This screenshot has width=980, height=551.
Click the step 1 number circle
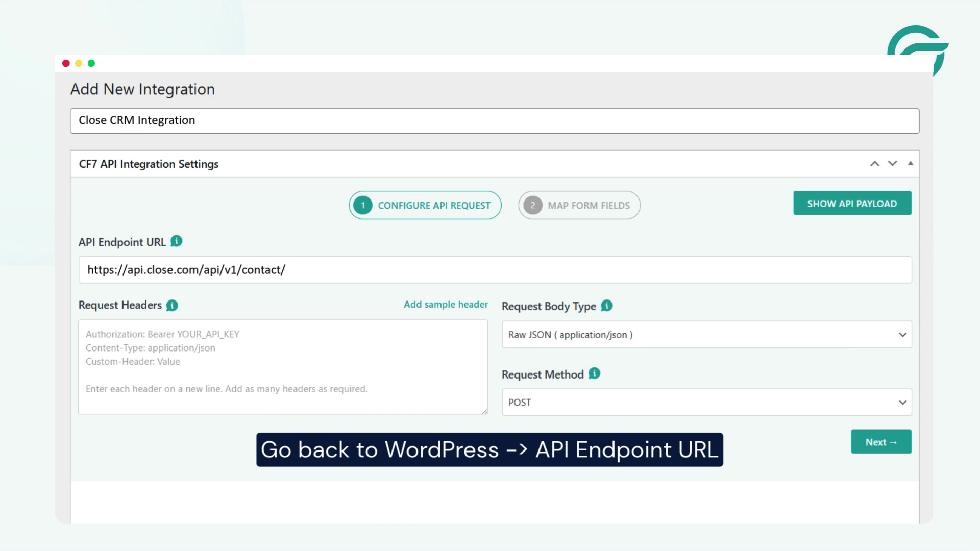point(363,205)
